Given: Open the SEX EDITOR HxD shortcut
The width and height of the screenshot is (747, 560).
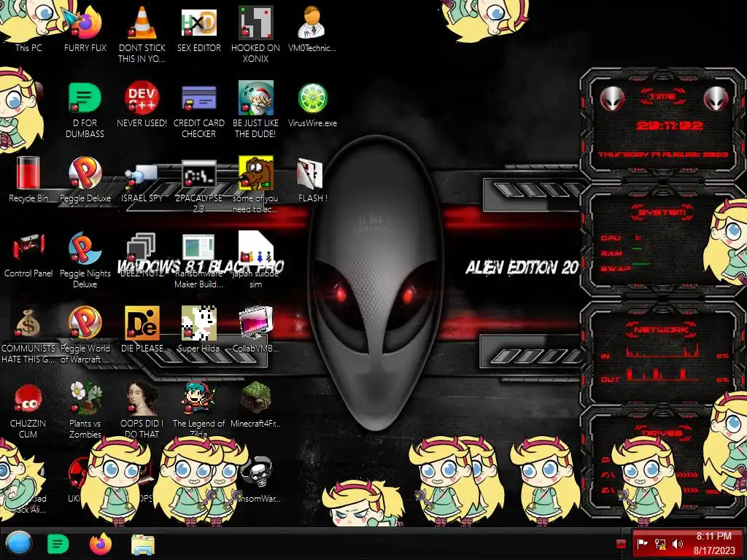Looking at the screenshot, I should [x=199, y=28].
